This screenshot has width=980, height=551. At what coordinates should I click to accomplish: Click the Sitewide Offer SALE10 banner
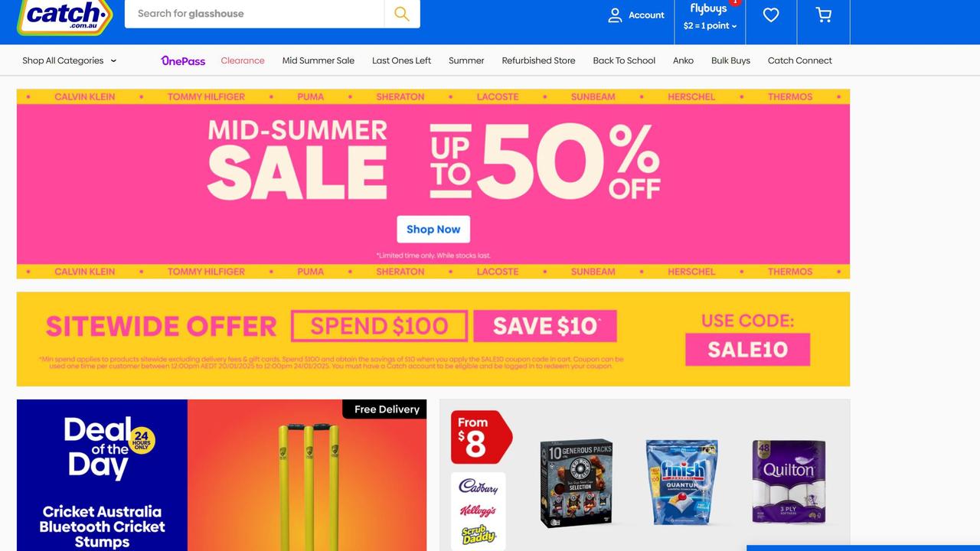pyautogui.click(x=433, y=339)
